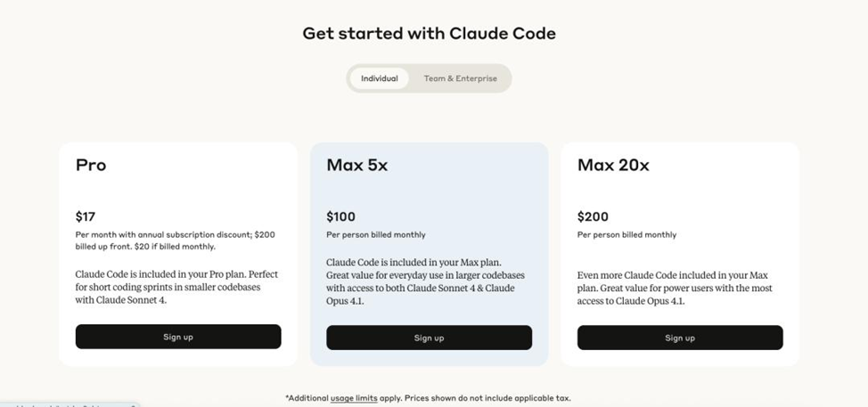Screen dimensions: 868x407
Task: Select the Individual pricing tab
Action: click(x=380, y=78)
